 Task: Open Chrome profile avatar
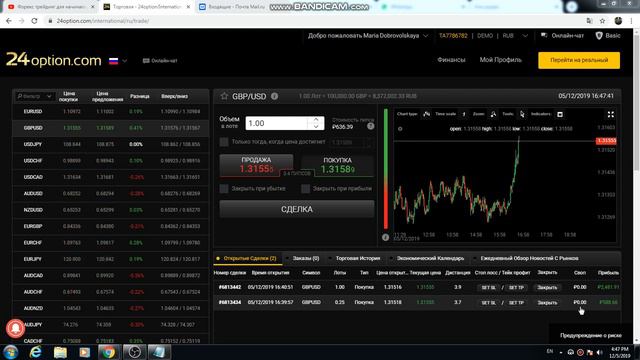pos(618,21)
